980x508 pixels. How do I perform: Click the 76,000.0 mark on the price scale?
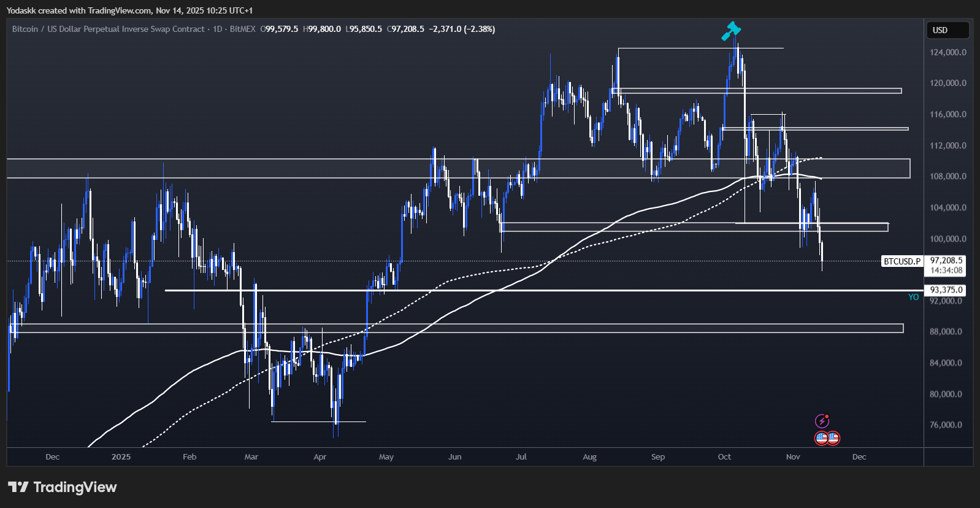(946, 425)
